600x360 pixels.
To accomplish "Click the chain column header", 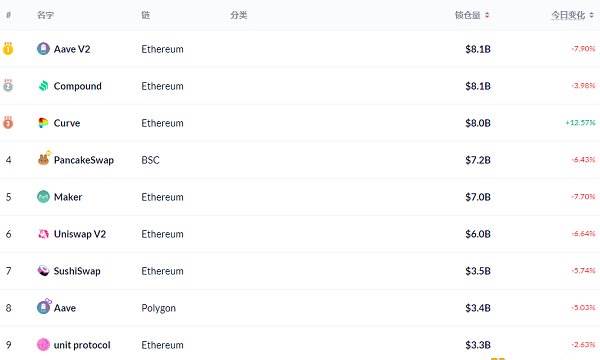I will pos(145,15).
